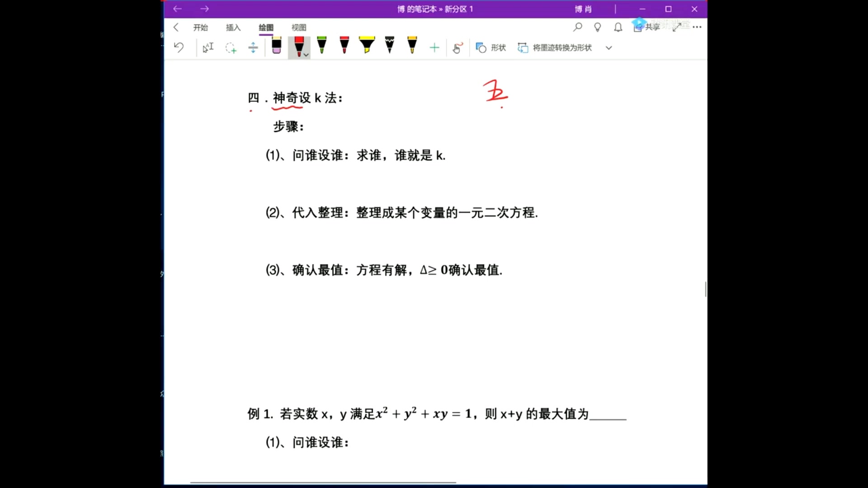The width and height of the screenshot is (868, 488).
Task: Click the horizontal scrollbar at bottom
Action: pos(323,483)
